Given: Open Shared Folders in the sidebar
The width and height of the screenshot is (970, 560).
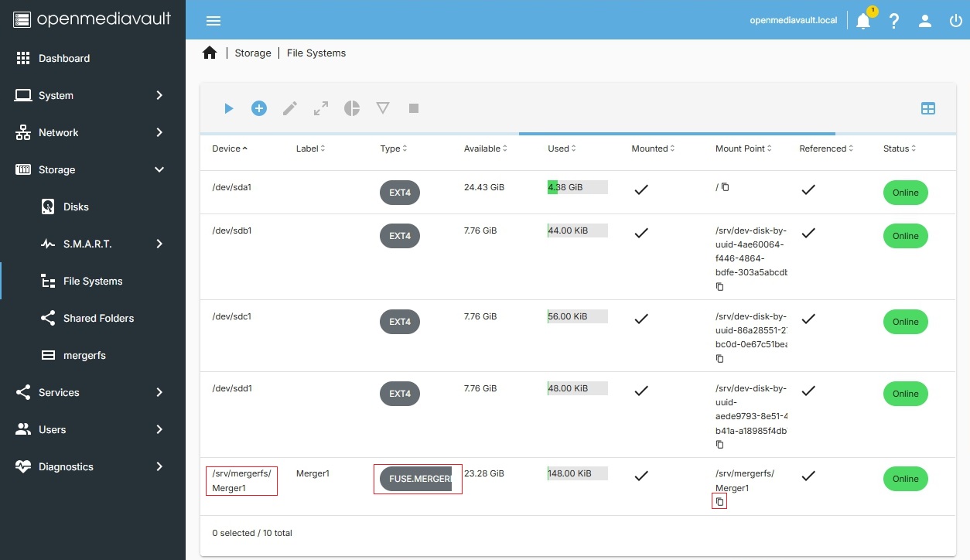Looking at the screenshot, I should [98, 318].
